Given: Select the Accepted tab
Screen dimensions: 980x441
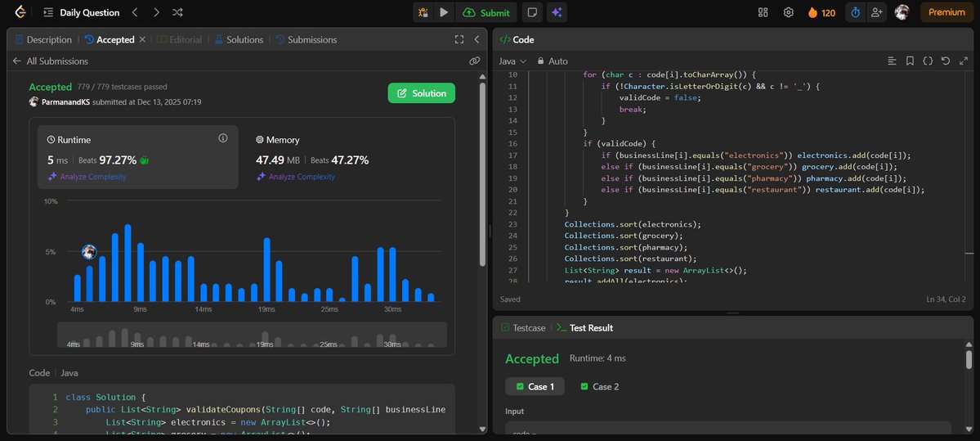Looking at the screenshot, I should [x=110, y=39].
